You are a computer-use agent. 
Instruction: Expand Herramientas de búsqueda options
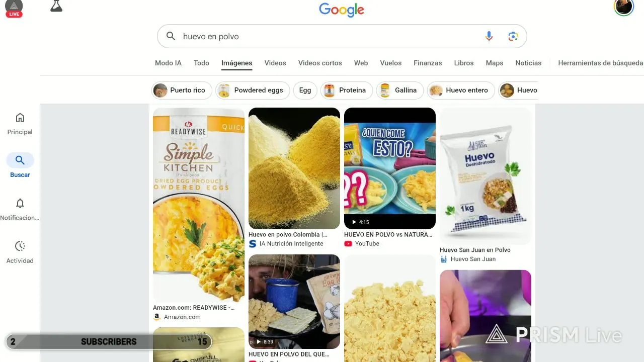pos(600,63)
